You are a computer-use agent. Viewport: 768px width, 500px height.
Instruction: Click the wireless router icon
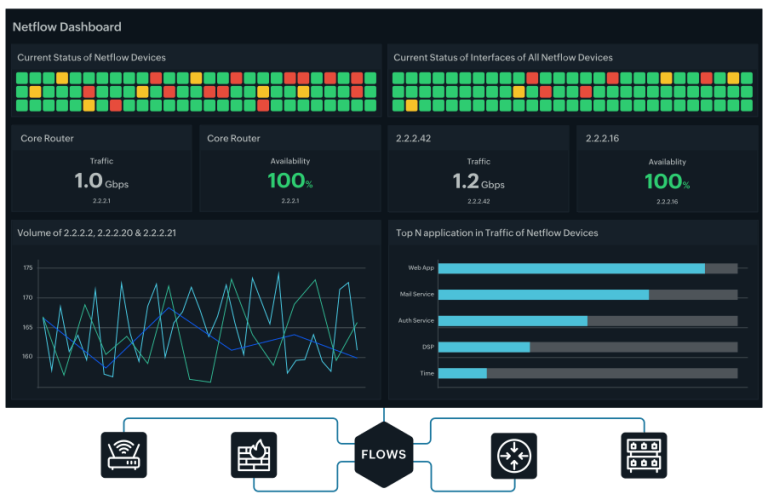tap(123, 454)
